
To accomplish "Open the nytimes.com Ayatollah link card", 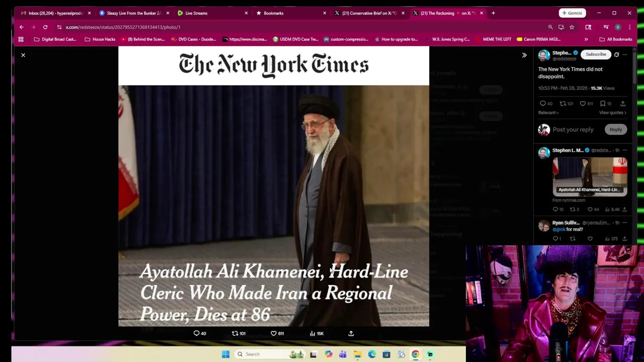I will pos(590,176).
